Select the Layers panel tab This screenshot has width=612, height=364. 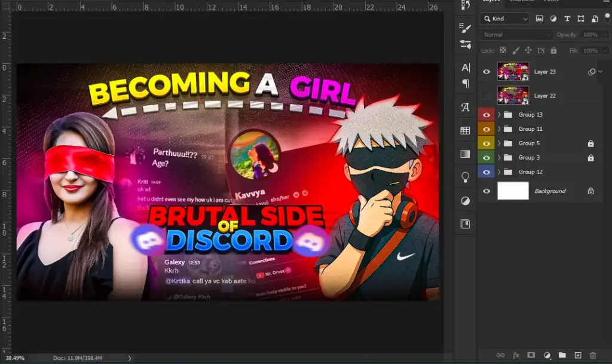point(491,2)
